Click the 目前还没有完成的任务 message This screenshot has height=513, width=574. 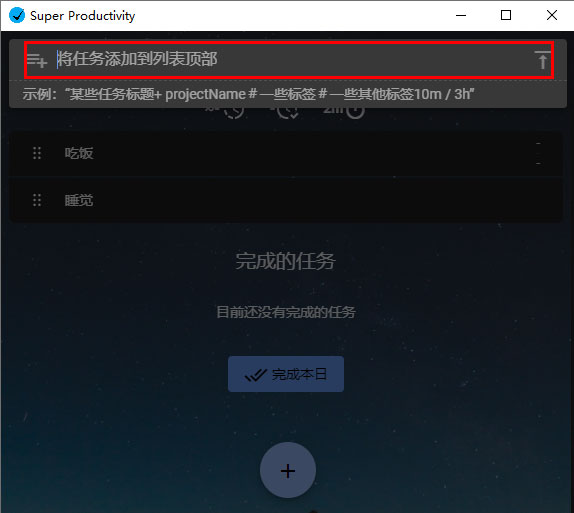tap(286, 312)
